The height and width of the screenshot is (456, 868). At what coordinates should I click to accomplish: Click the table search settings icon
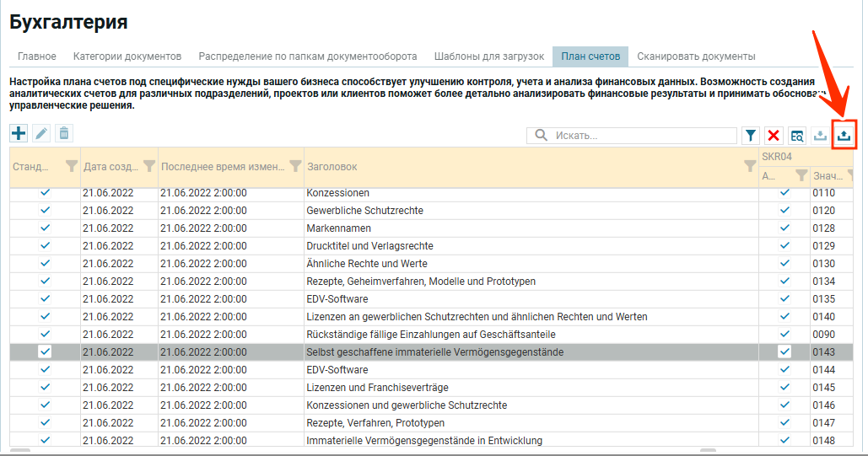[x=797, y=136]
